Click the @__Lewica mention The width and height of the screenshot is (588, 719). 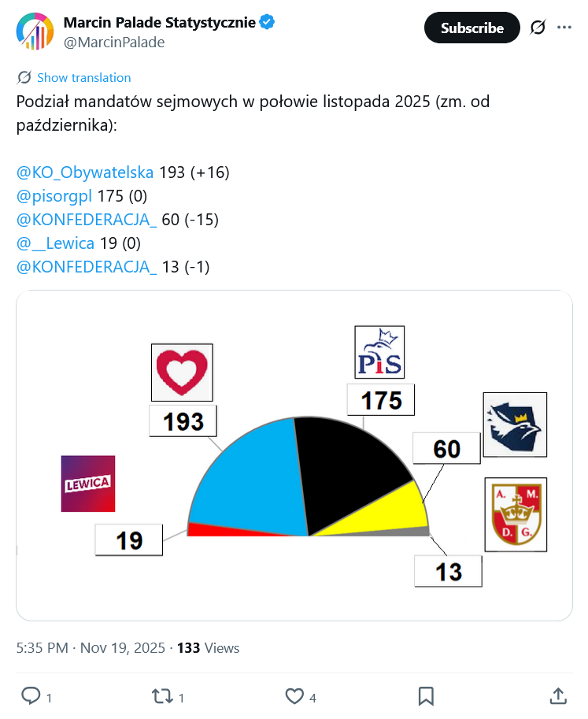(55, 243)
